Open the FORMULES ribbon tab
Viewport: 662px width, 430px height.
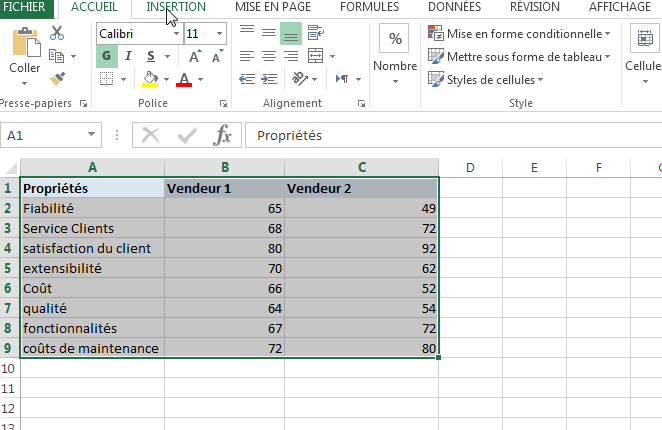369,7
